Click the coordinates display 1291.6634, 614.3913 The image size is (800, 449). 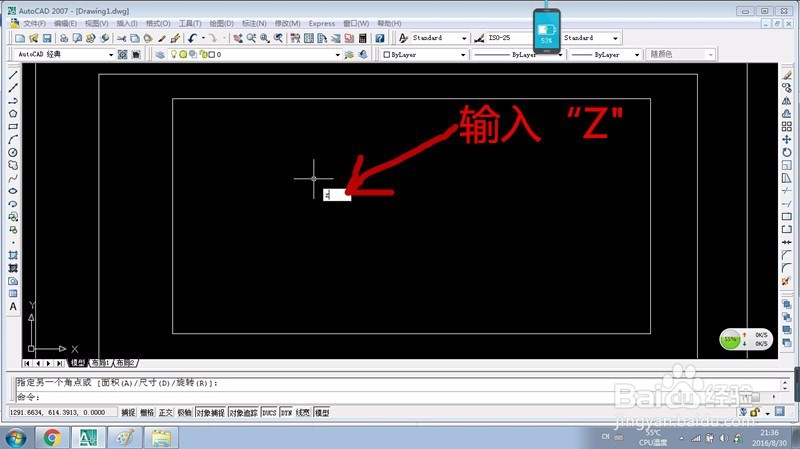click(x=63, y=412)
